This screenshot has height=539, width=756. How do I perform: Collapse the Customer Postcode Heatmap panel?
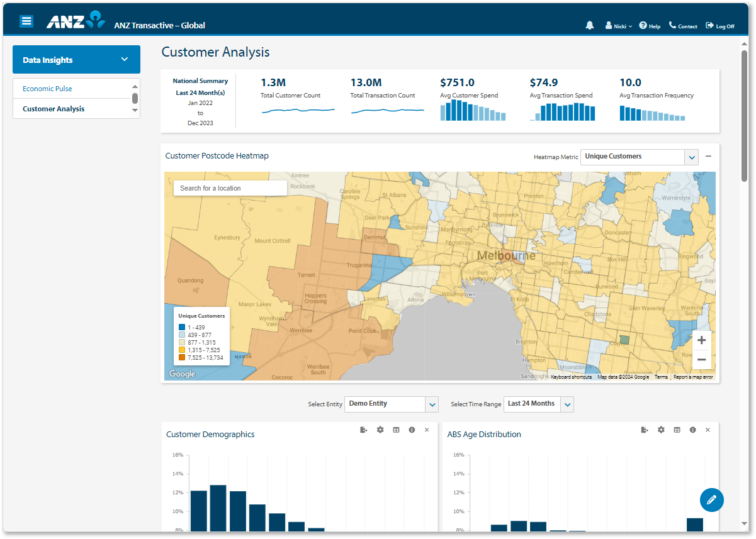tap(708, 156)
